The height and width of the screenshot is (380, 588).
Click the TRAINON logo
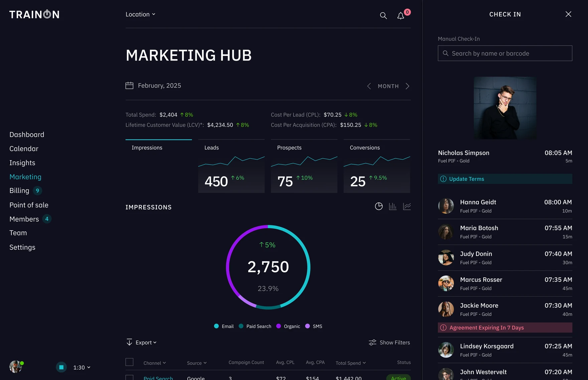pyautogui.click(x=34, y=14)
